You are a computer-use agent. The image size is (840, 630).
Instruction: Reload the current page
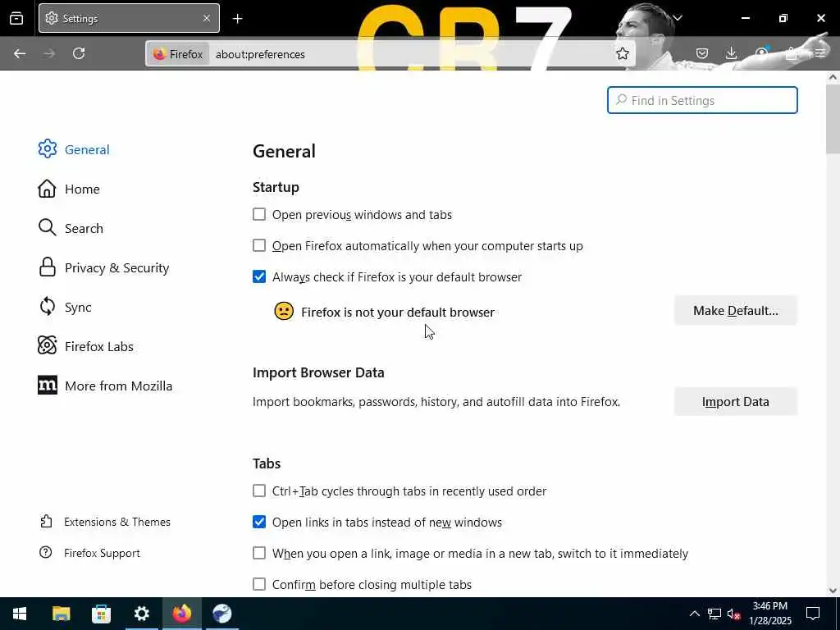[x=79, y=53]
